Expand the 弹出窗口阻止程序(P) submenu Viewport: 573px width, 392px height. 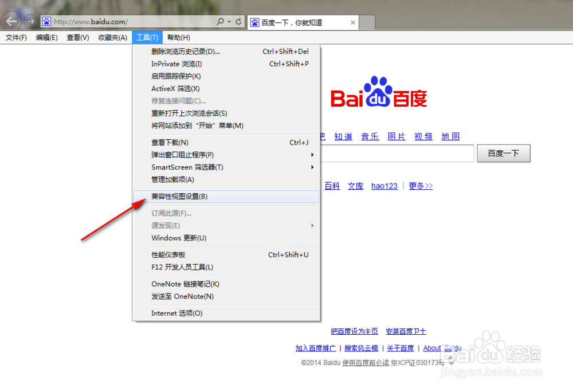(226, 155)
